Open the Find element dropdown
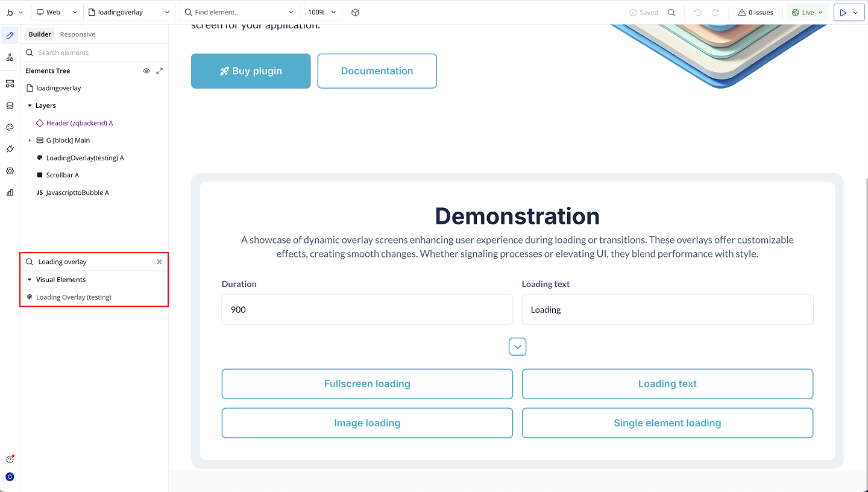This screenshot has height=492, width=868. pyautogui.click(x=239, y=12)
